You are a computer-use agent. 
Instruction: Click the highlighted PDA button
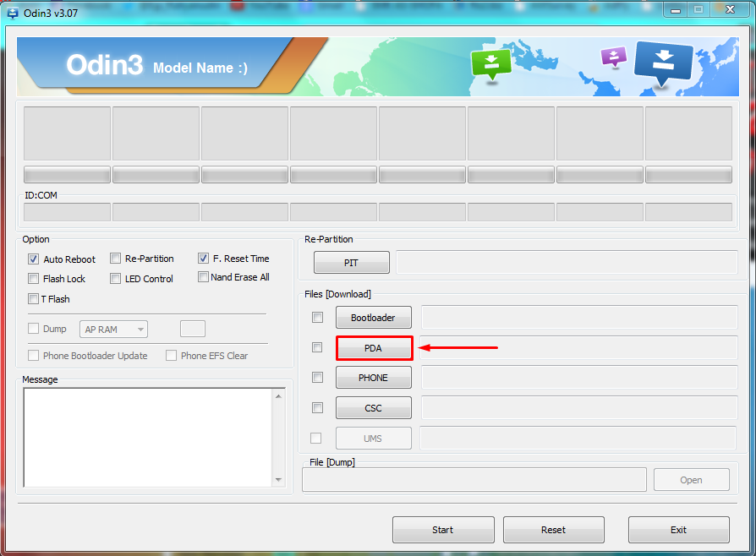(374, 346)
